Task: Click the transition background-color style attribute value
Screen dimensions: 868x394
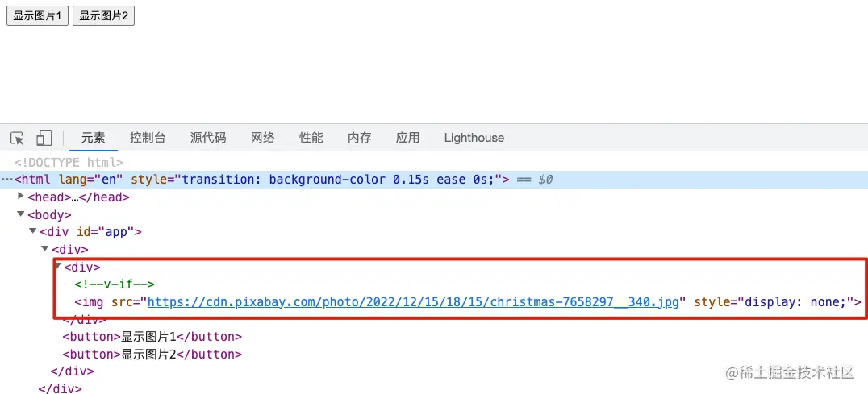Action: [x=338, y=180]
